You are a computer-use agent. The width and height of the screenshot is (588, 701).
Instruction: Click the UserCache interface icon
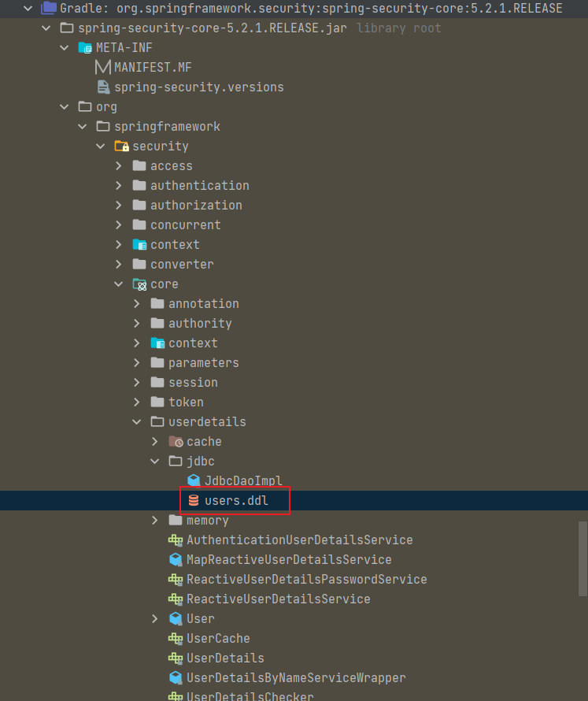176,639
